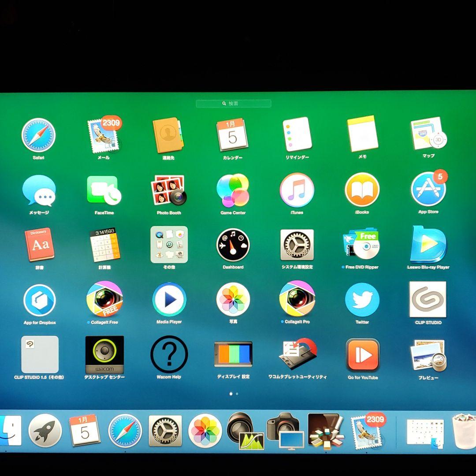
Task: Open Safari from the Launchpad grid
Action: [x=38, y=135]
